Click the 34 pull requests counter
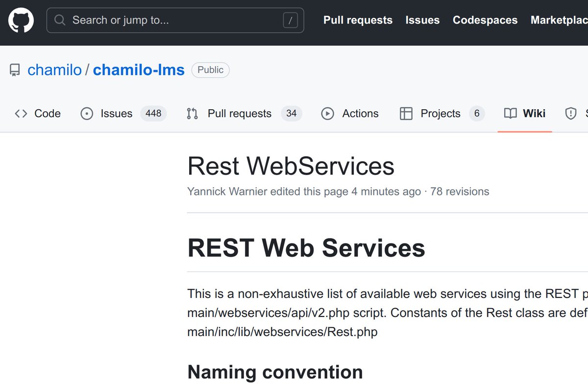588x386 pixels. (x=292, y=114)
